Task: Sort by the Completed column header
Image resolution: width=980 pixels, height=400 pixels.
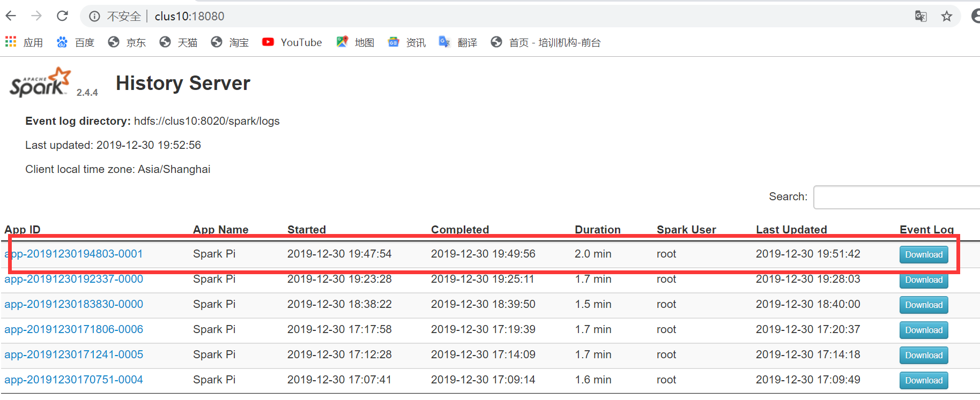Action: (460, 230)
